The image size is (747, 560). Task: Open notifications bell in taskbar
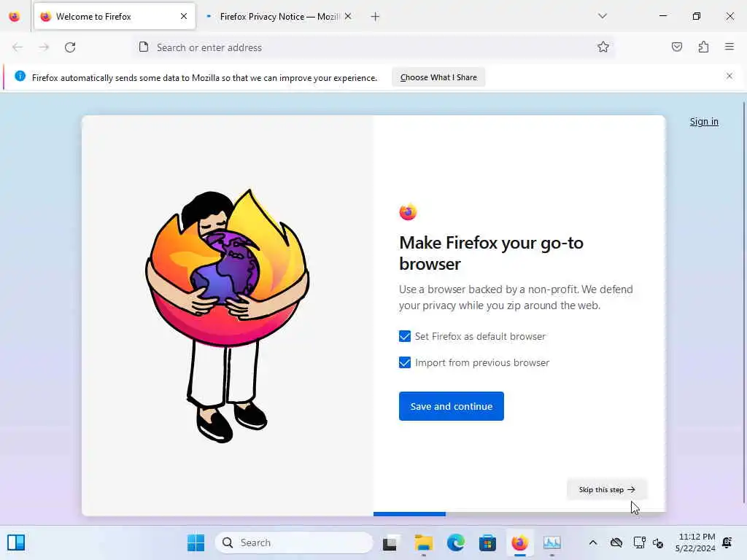click(x=727, y=542)
